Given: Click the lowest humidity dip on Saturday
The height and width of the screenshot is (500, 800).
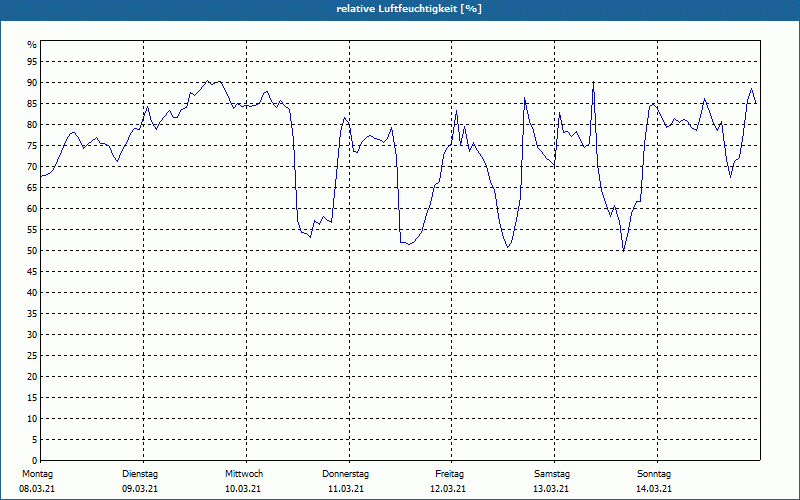Looking at the screenshot, I should tap(623, 251).
